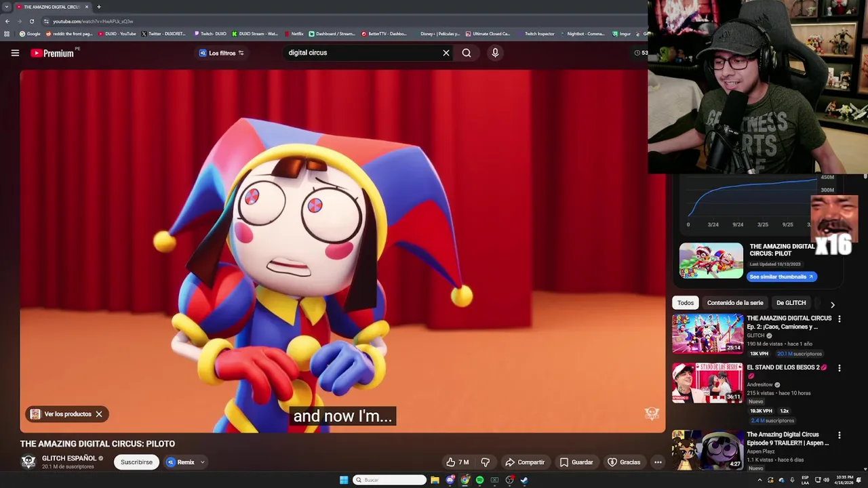Screen dimensions: 868x488
Task: Click the browser address bar URL
Action: click(x=93, y=21)
